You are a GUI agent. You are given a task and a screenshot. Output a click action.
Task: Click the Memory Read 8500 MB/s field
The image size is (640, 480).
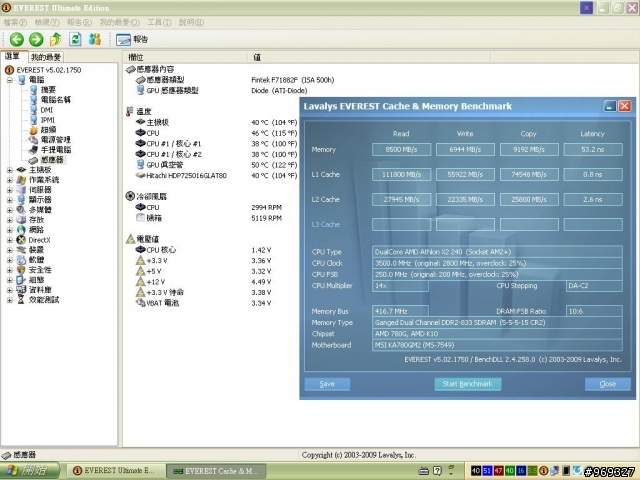(x=402, y=149)
